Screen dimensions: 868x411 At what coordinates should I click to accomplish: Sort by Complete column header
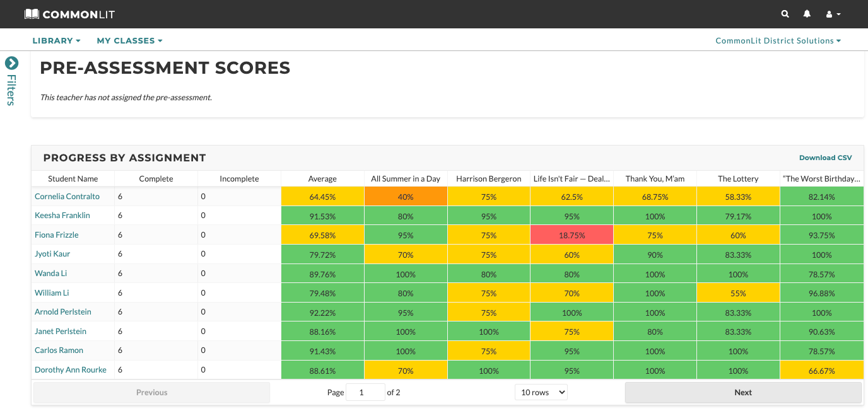156,178
